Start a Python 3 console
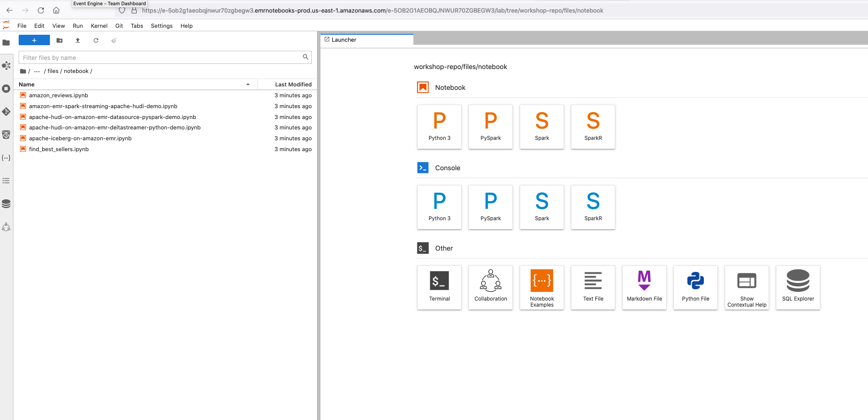Screen dimensions: 868x420 click(x=439, y=207)
